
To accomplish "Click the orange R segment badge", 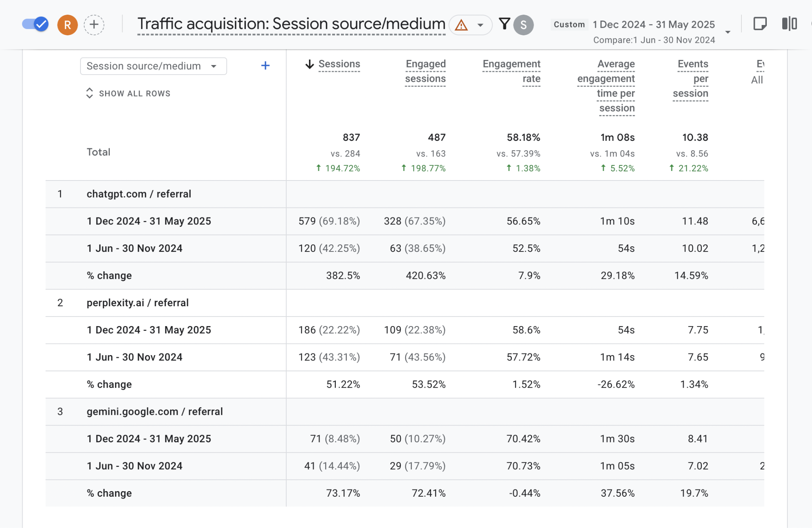I will 67,25.
